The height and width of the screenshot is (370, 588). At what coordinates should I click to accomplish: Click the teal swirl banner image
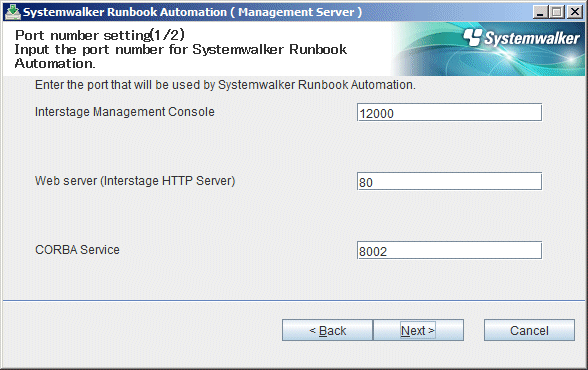tap(488, 49)
